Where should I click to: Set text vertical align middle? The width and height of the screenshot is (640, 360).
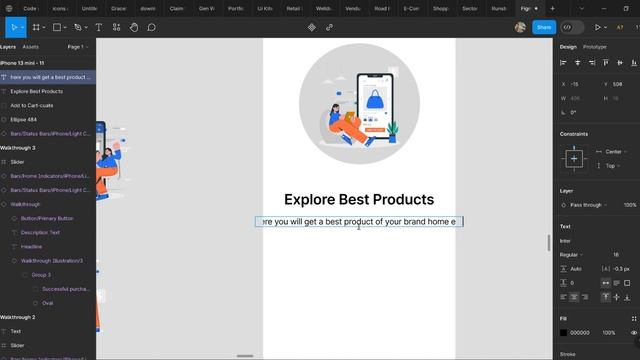tap(616, 297)
